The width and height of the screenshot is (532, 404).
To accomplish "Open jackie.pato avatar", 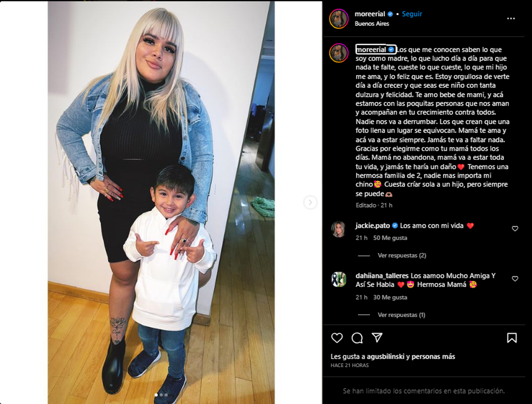I will pos(339,229).
